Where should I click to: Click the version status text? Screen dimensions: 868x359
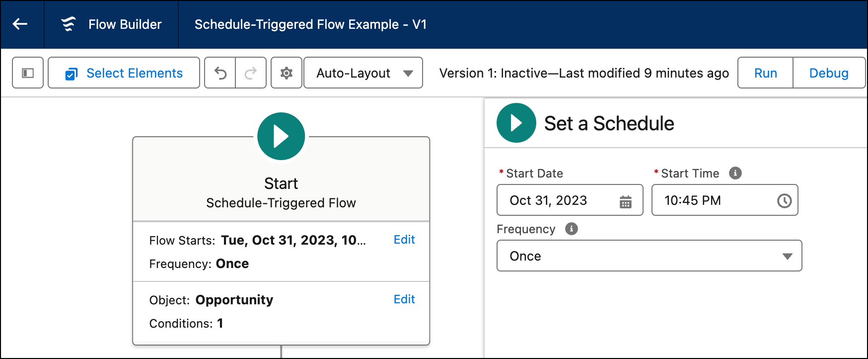pos(584,73)
